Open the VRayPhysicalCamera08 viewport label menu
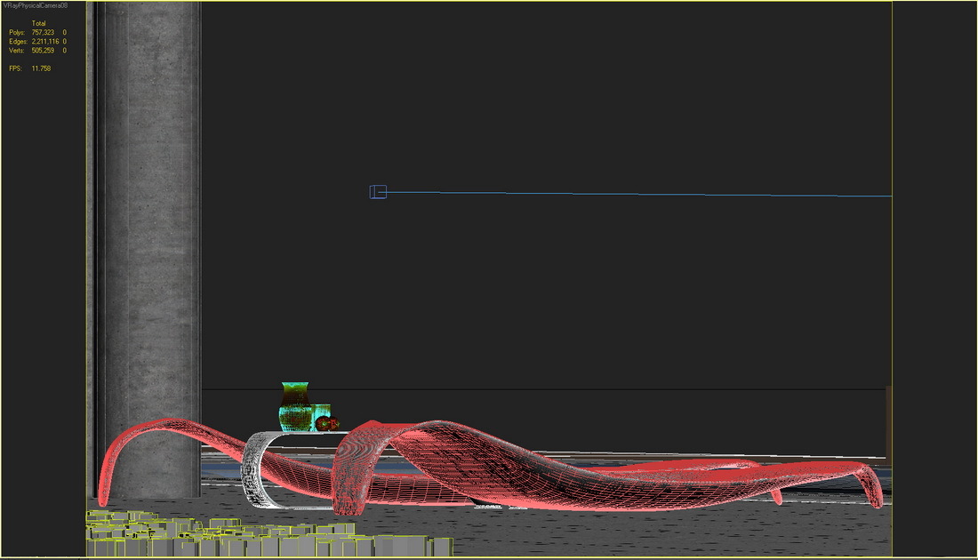 (x=35, y=5)
